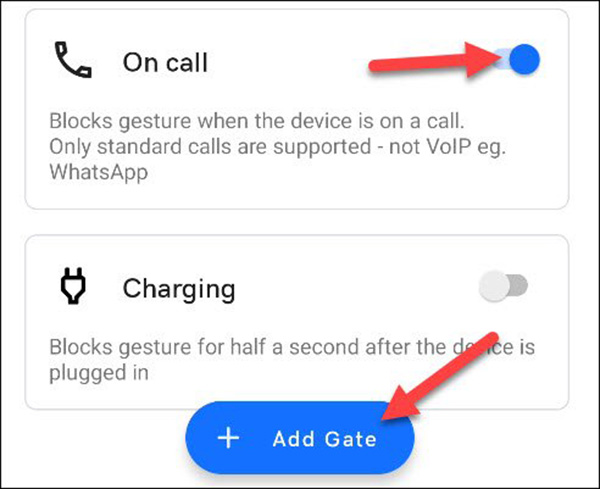Click the gray track of Charging toggle
600x489 pixels.
(x=518, y=285)
